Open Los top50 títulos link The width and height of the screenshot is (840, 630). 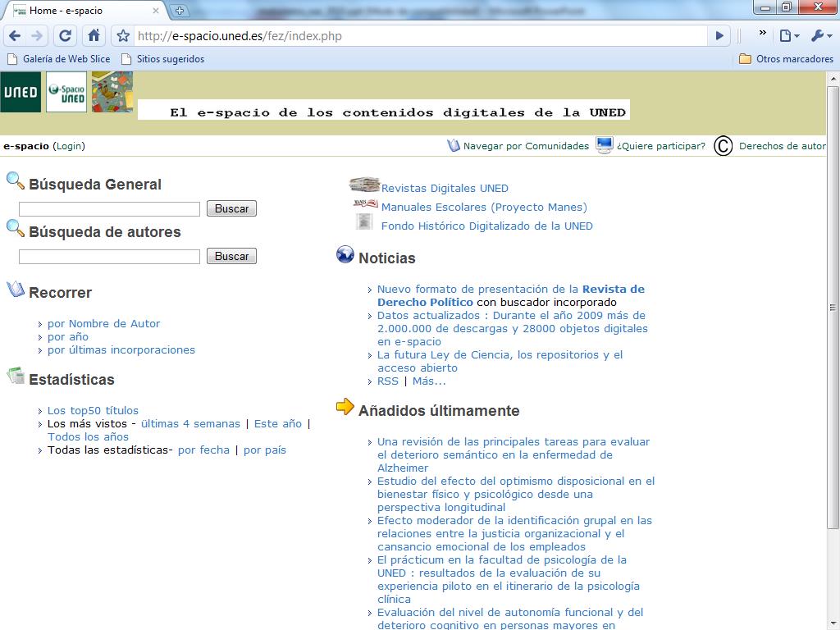tap(93, 410)
